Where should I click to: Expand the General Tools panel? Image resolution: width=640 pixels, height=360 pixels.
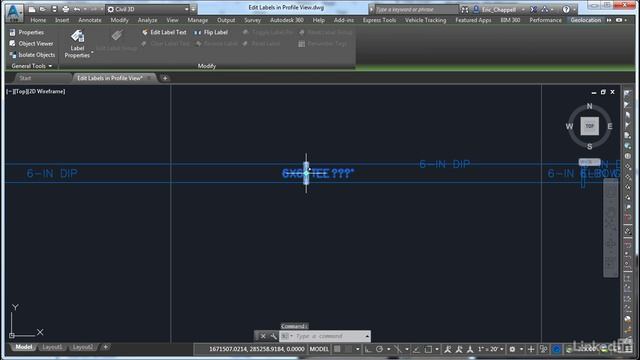[x=32, y=66]
